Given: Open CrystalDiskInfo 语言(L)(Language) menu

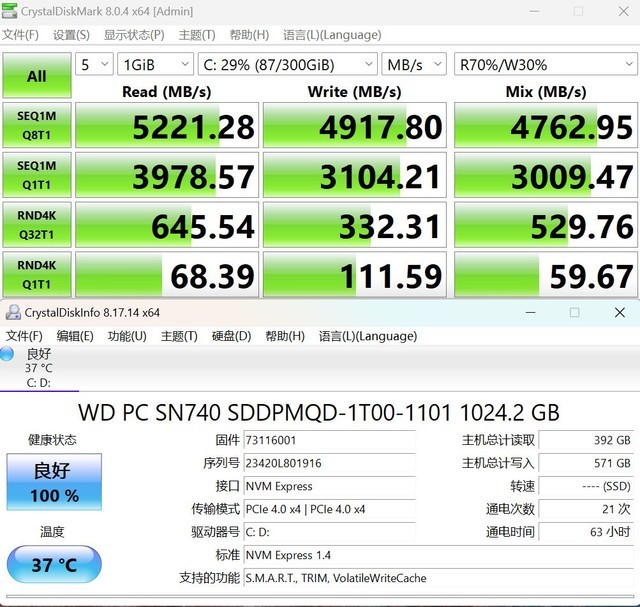Looking at the screenshot, I should click(368, 336).
